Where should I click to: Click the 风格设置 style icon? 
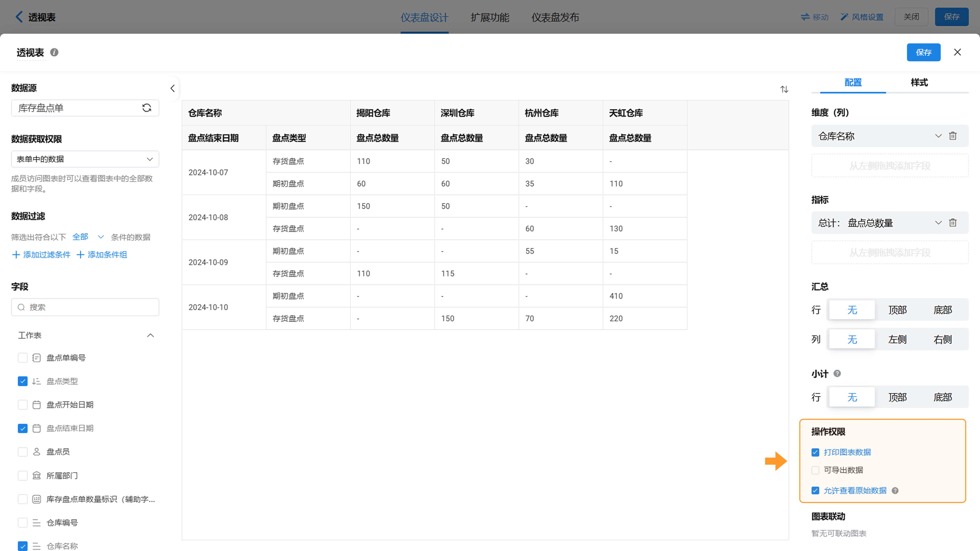click(x=844, y=17)
